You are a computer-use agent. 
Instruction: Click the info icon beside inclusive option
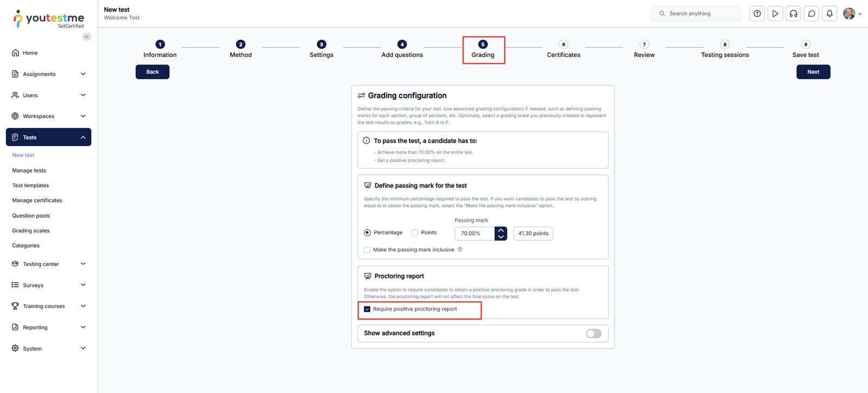[x=460, y=250]
